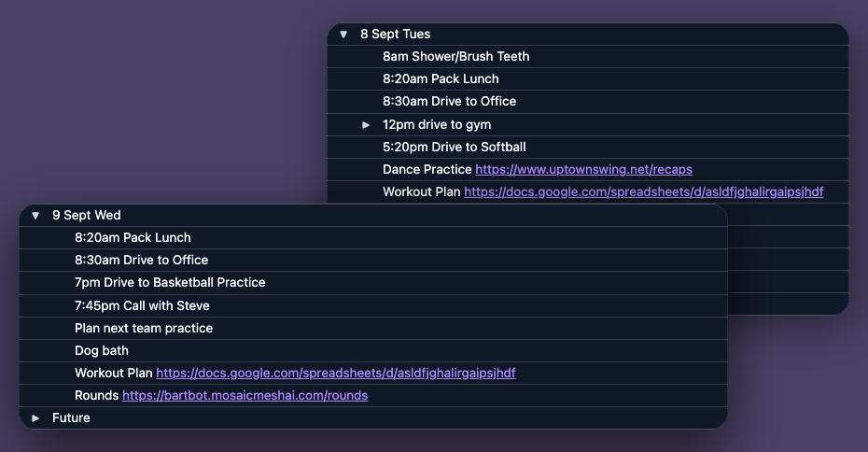Click Workout Plan label in 9 Sept window
Image resolution: width=868 pixels, height=452 pixels.
[114, 373]
